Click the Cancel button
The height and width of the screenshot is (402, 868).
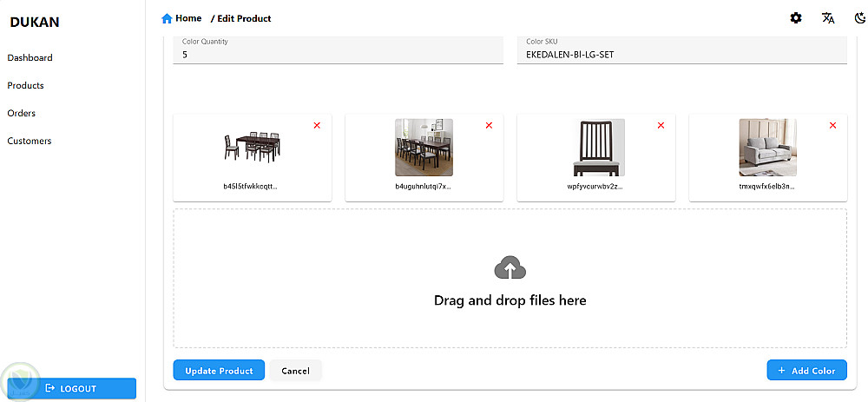[x=295, y=371]
